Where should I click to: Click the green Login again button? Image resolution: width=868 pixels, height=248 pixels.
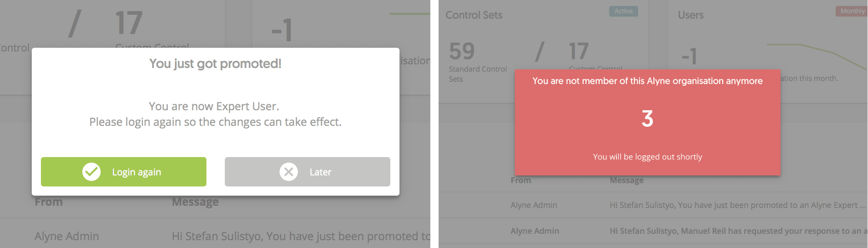point(124,172)
